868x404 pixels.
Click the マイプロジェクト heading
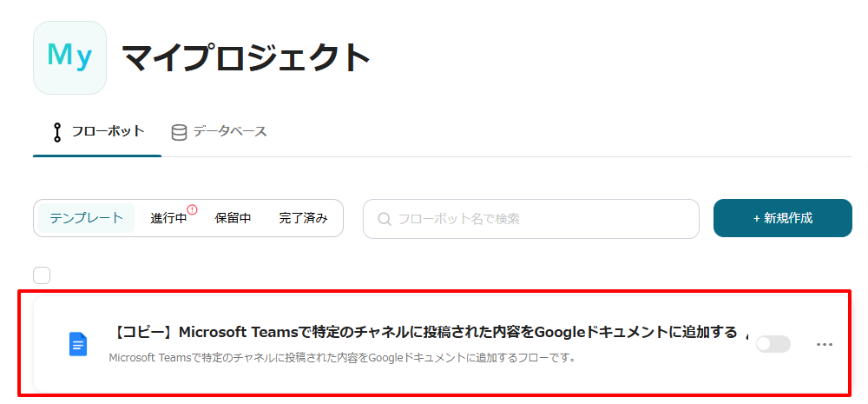246,57
